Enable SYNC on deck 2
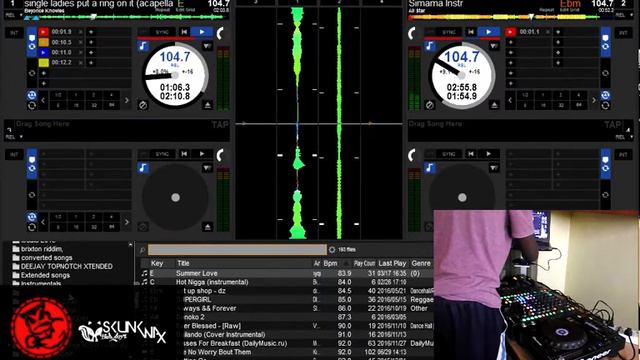 (449, 32)
